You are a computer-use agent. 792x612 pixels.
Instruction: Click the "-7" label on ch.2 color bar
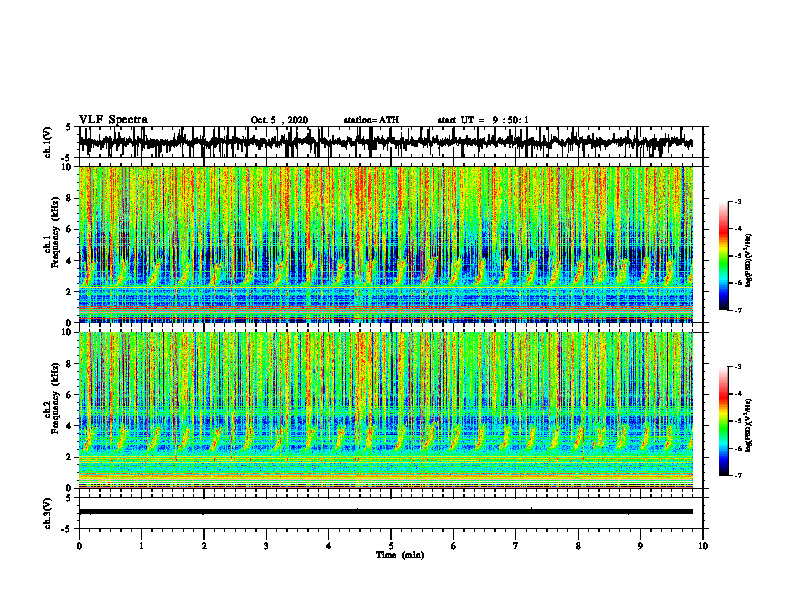737,476
